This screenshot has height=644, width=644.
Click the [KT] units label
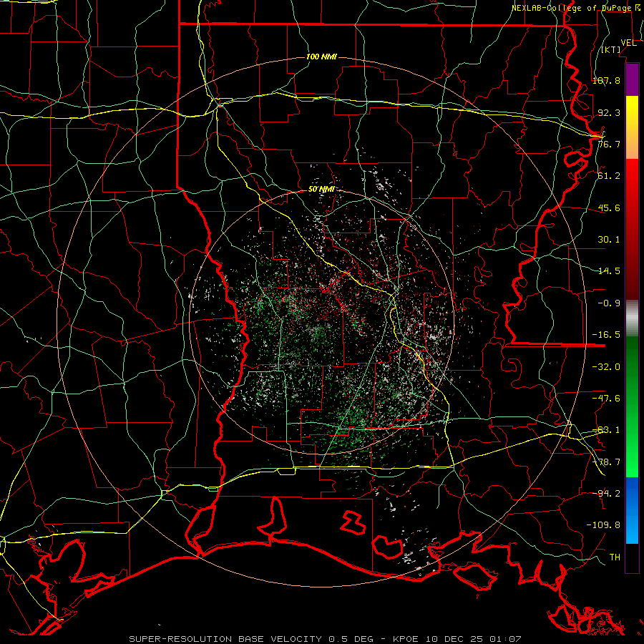coord(611,49)
